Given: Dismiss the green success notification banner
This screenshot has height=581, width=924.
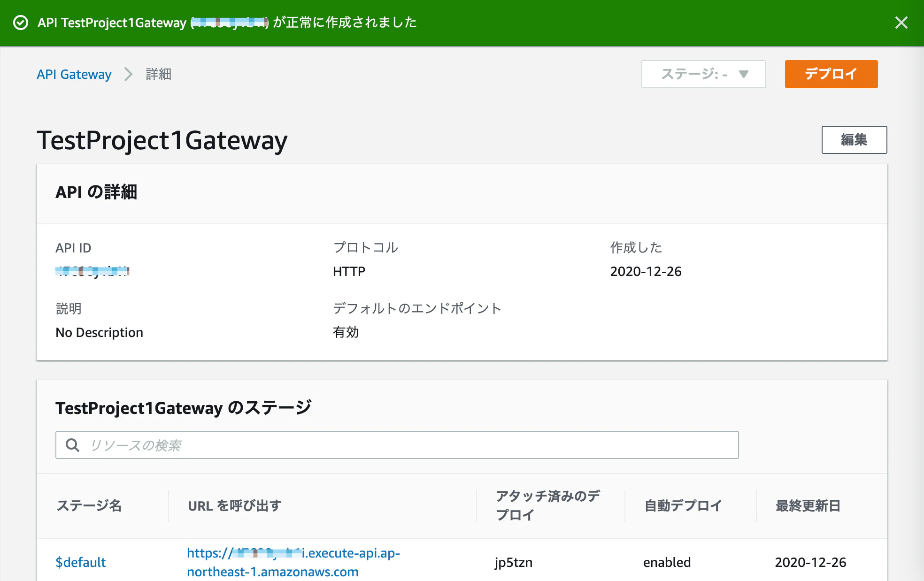Looking at the screenshot, I should [901, 23].
